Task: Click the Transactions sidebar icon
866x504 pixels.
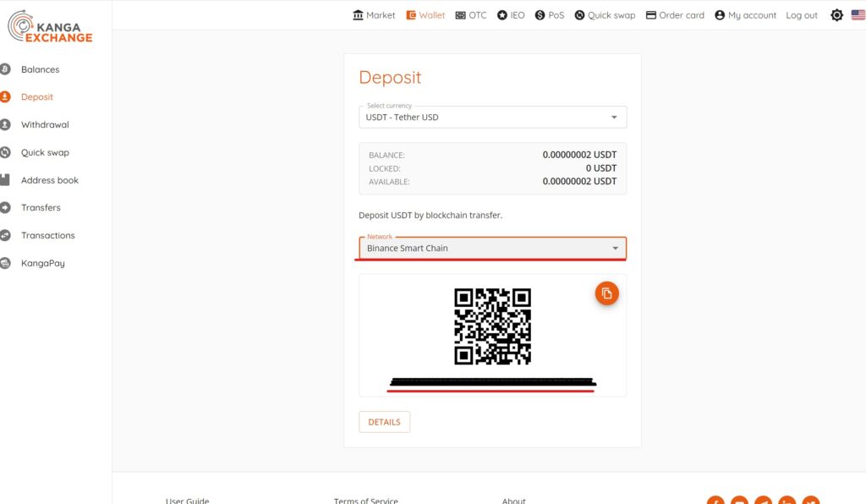Action: click(5, 235)
